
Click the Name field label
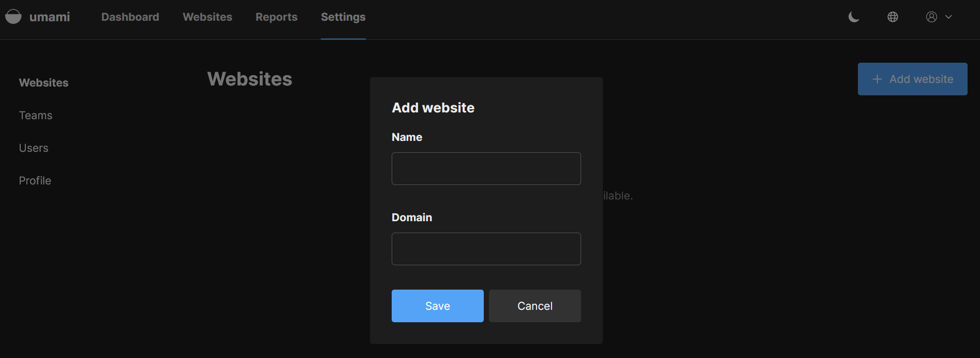(x=407, y=137)
